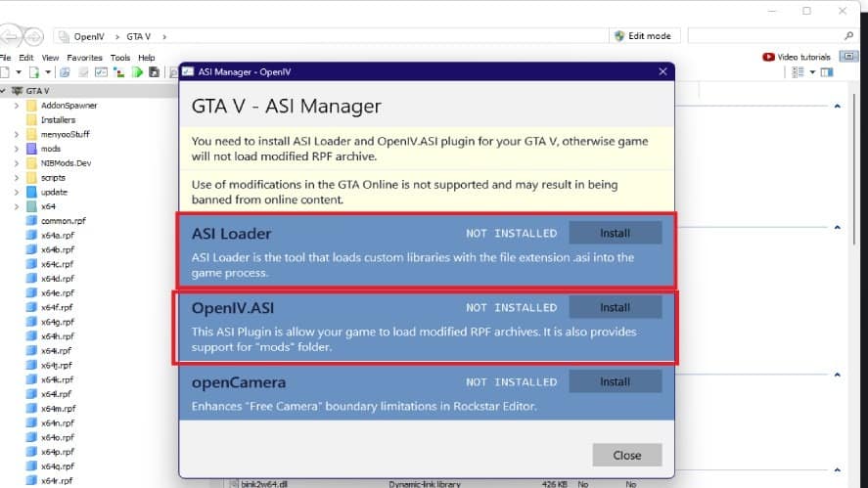Screen dimensions: 868x488
Task: Install the ASI Loader
Action: (615, 233)
